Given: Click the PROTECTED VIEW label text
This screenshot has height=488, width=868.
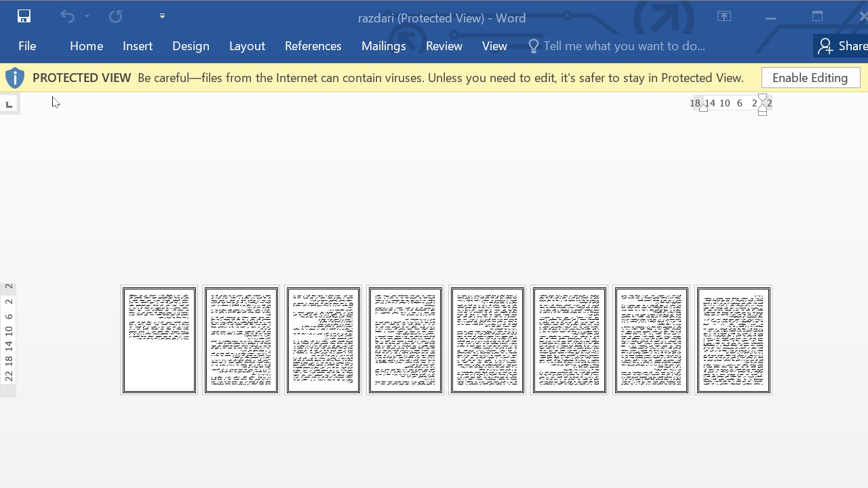Looking at the screenshot, I should [x=81, y=78].
